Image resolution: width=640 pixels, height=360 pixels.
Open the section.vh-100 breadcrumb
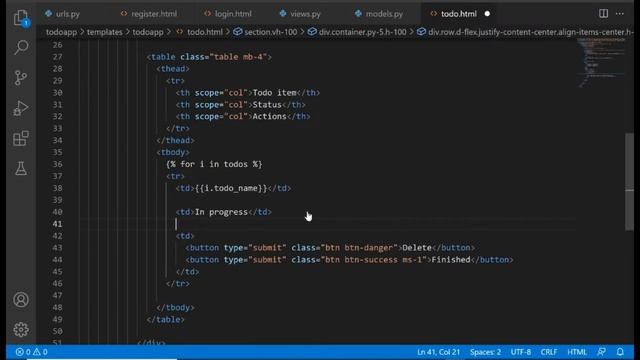click(x=265, y=32)
